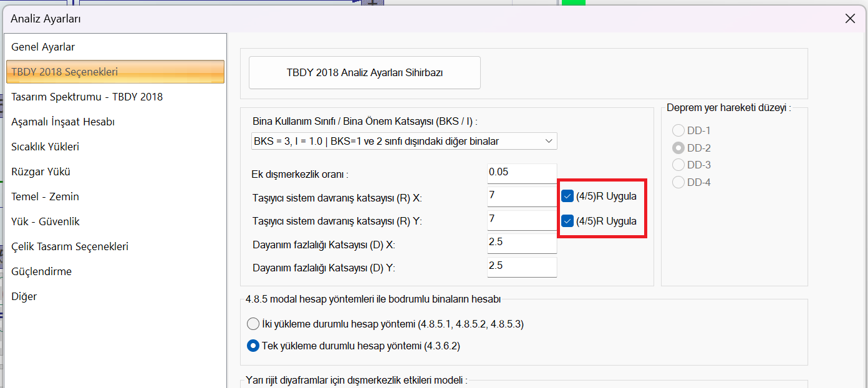Screen dimensions: 868x388
Task: Select Tasarım Spektrumu - TBDY 2018 item
Action: (87, 97)
